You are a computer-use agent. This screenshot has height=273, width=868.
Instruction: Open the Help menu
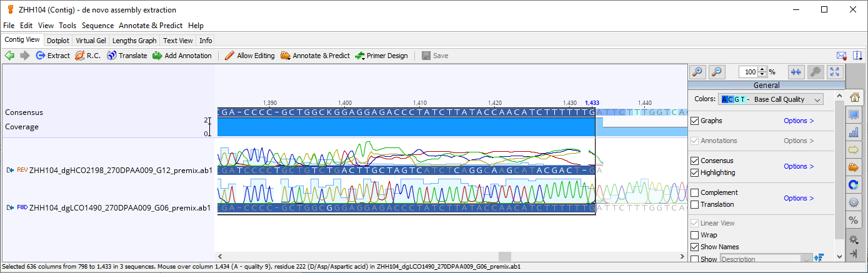(196, 26)
